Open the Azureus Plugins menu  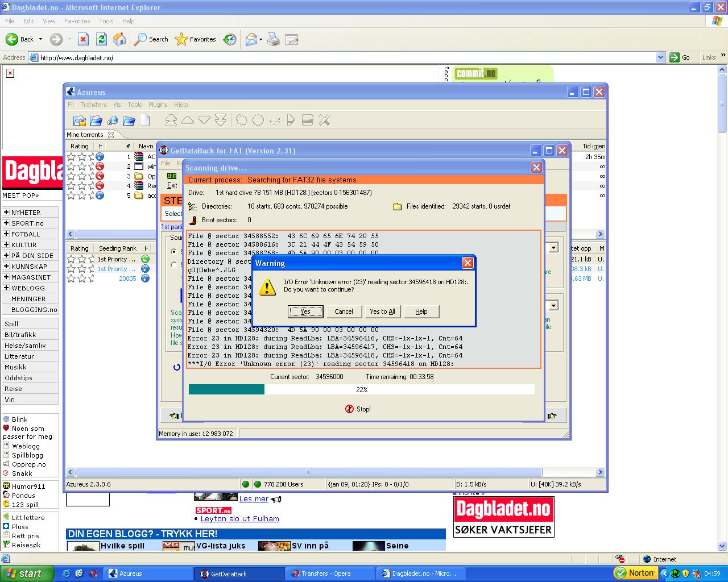point(158,105)
